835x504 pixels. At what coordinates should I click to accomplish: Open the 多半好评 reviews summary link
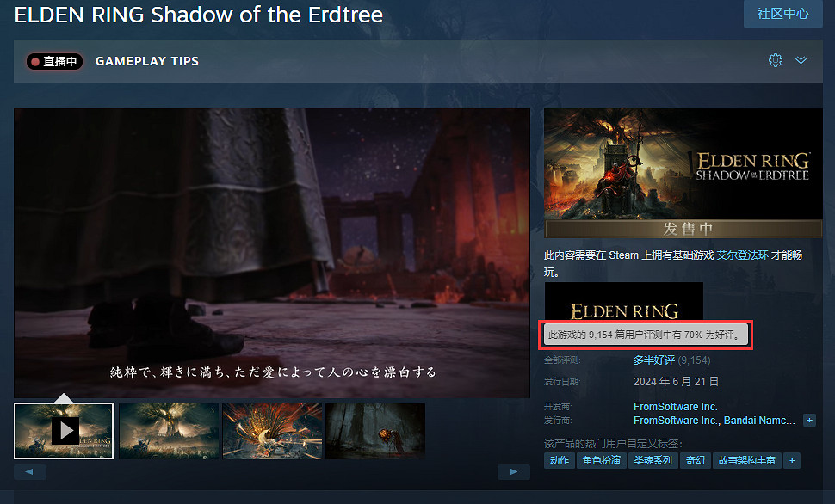(654, 360)
